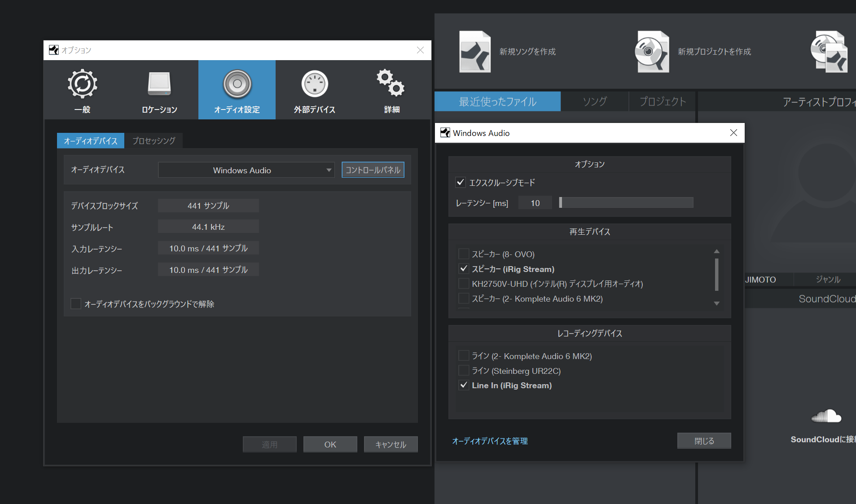Click the サンプルレート value 44.1 kHz
856x504 pixels.
point(208,227)
